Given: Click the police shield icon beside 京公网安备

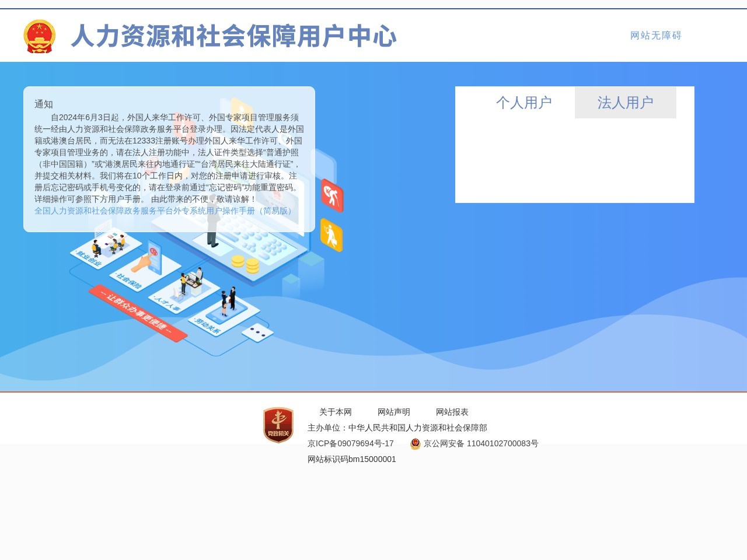Looking at the screenshot, I should [416, 444].
